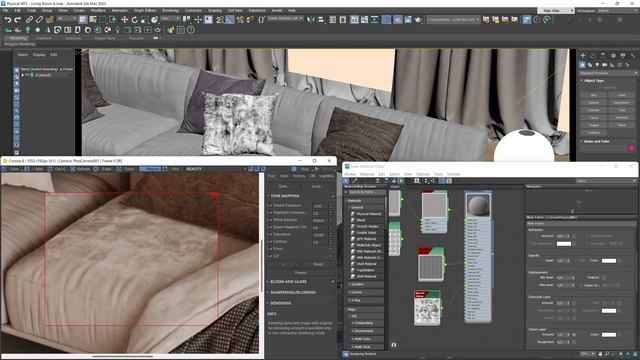Open the Rendering menu
640x360 pixels.
click(170, 11)
